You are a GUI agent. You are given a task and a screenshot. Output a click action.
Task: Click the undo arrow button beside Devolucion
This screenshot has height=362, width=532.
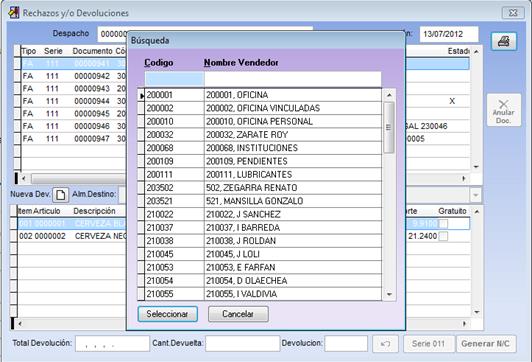coord(385,344)
